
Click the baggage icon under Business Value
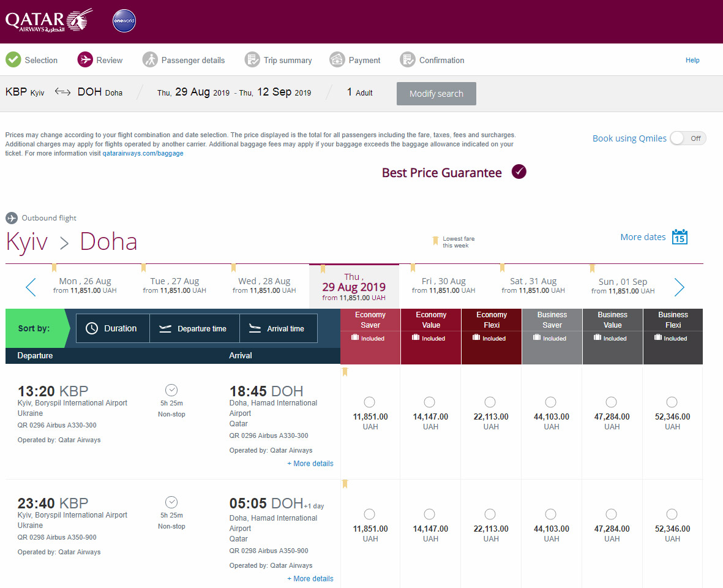[598, 337]
